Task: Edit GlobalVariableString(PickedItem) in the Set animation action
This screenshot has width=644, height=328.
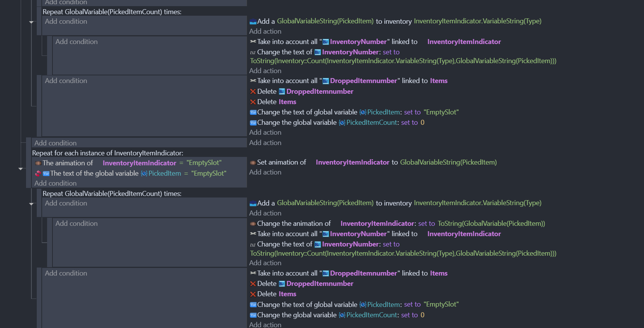Action: [x=448, y=162]
